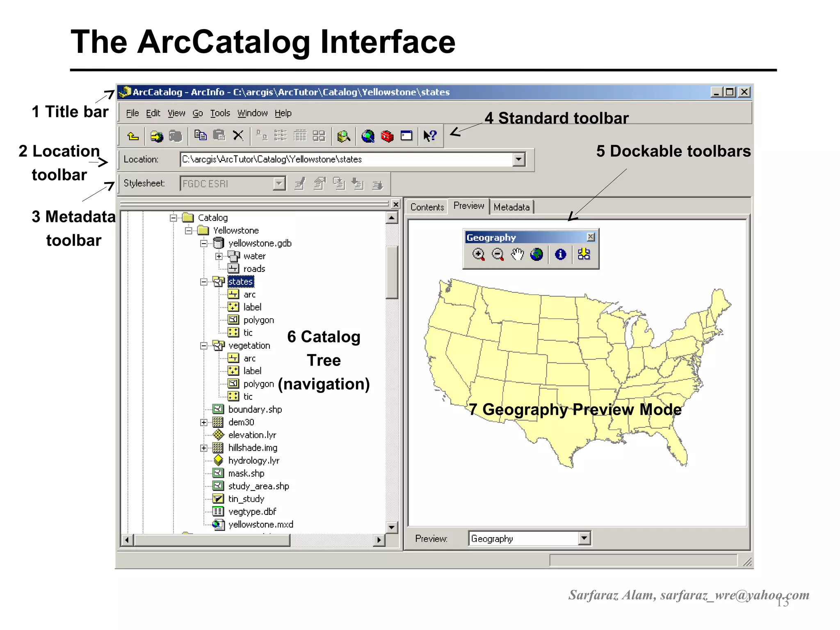Open the Go menu
This screenshot has width=840, height=630.
coord(198,113)
